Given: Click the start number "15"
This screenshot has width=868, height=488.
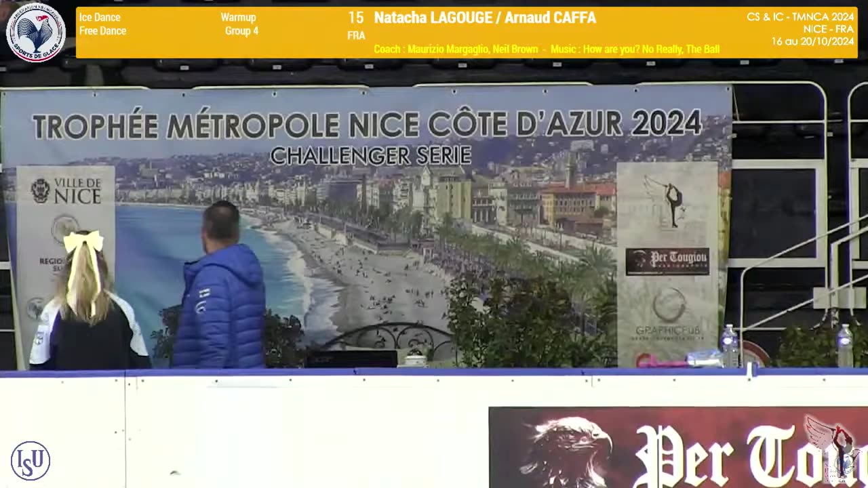Looking at the screenshot, I should [x=356, y=18].
